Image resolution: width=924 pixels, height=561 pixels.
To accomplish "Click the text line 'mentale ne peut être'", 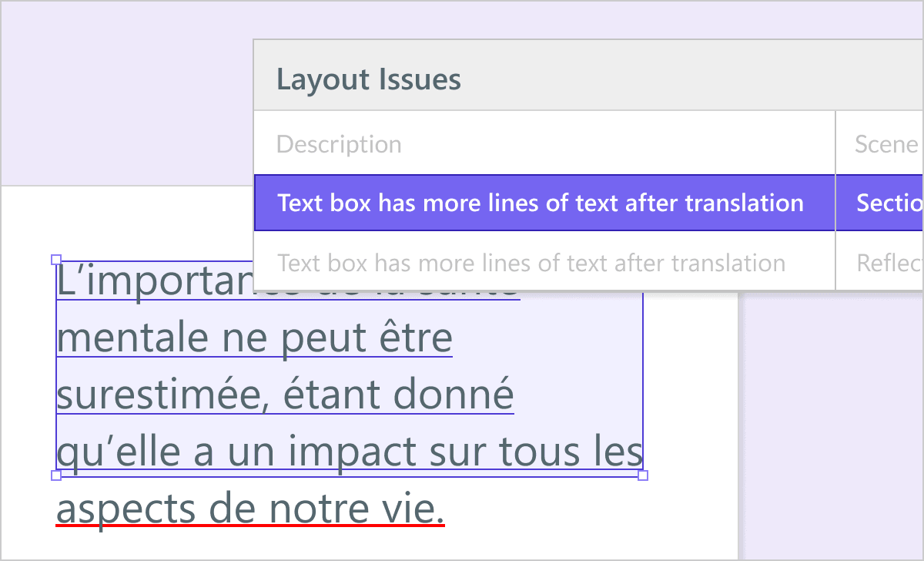I will pos(255,338).
